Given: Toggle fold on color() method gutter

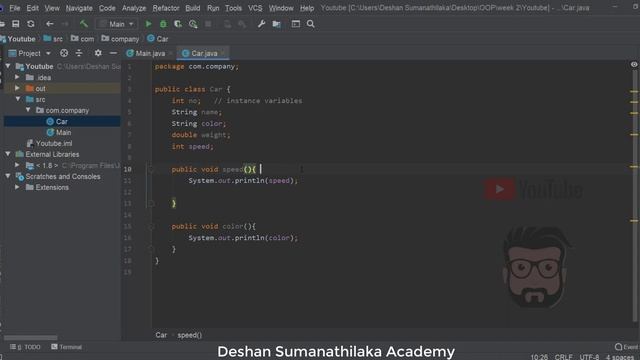Looking at the screenshot, I should 151,226.
